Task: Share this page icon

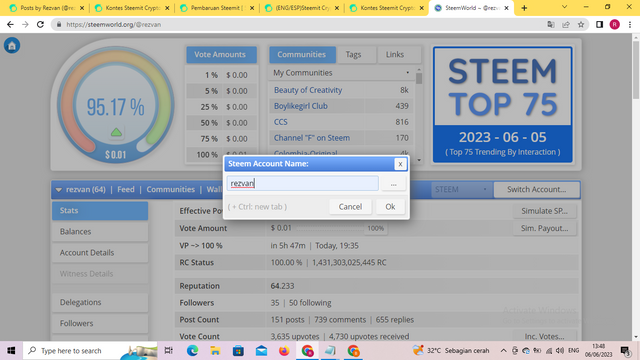Action: 566,24
